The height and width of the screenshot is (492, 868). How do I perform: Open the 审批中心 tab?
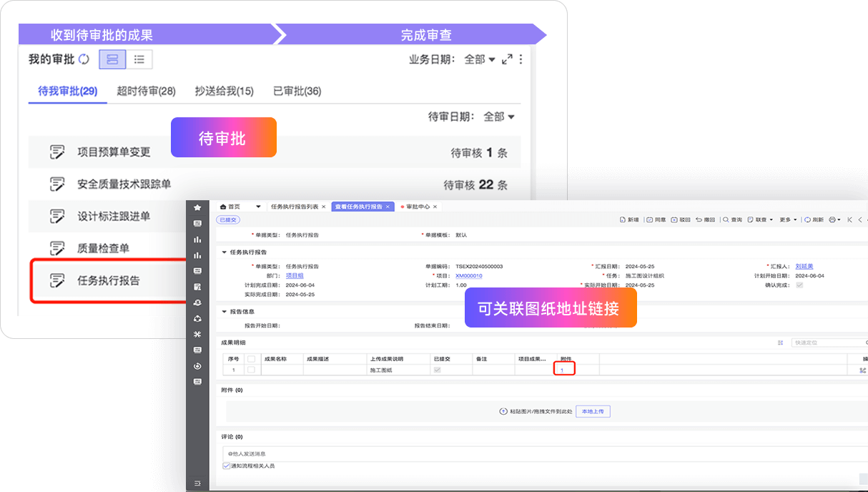[x=418, y=207]
